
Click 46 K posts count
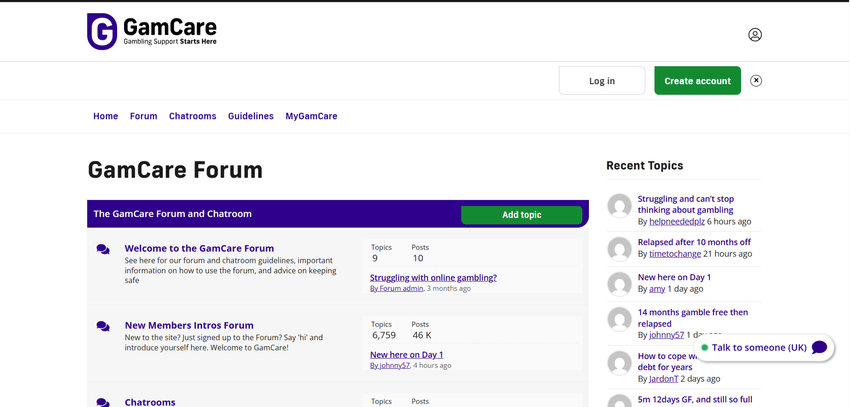pos(422,335)
